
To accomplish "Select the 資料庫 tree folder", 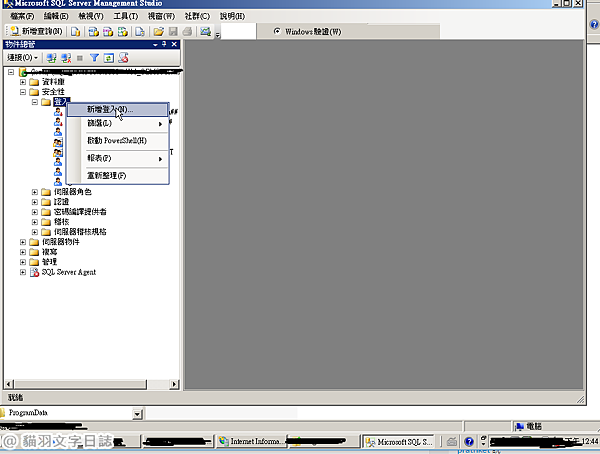I will (53, 82).
